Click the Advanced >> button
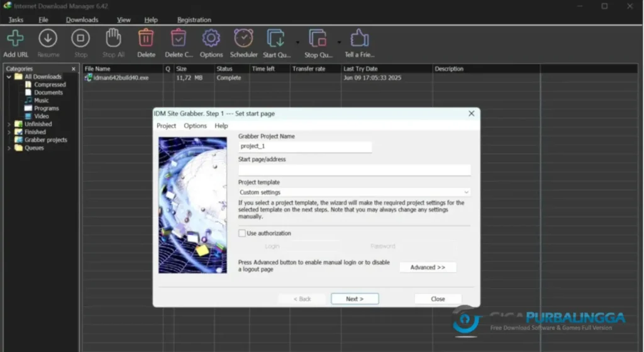This screenshot has width=644, height=352. (428, 267)
